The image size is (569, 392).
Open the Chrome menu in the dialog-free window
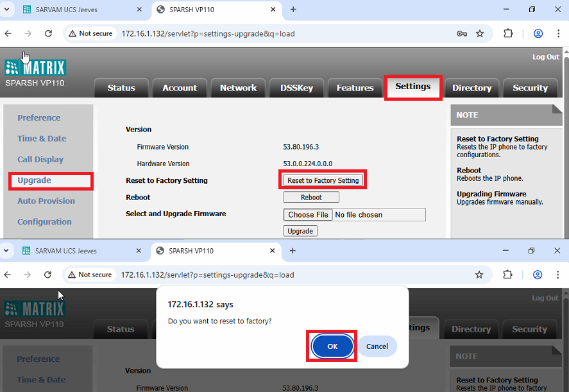[x=559, y=33]
